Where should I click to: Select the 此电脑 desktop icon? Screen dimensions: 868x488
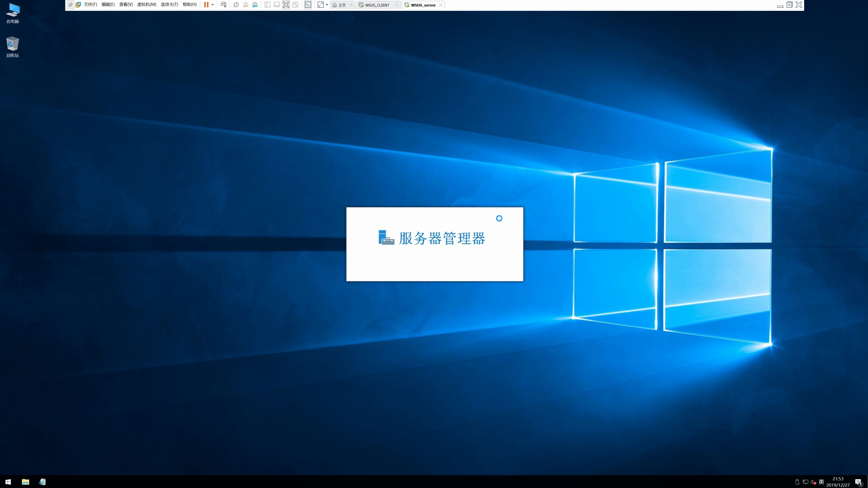coord(13,14)
